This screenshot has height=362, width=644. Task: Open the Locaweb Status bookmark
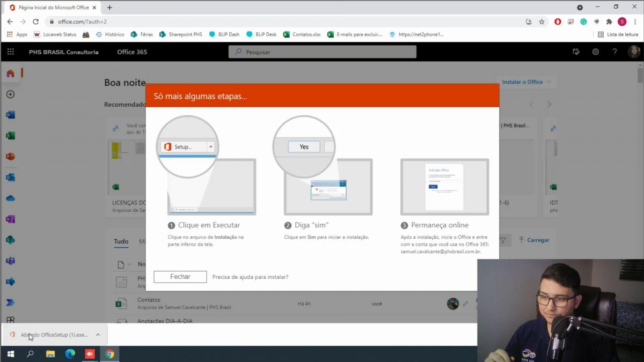coord(55,34)
